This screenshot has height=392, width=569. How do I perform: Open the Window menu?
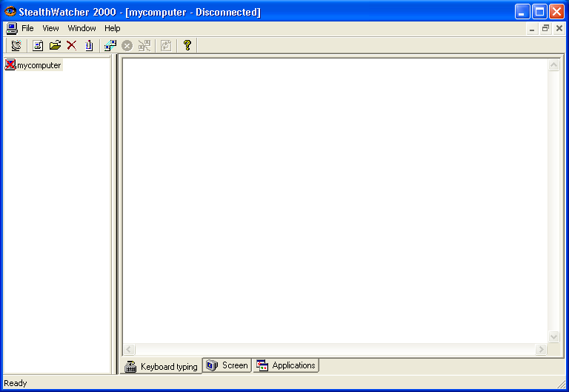81,29
